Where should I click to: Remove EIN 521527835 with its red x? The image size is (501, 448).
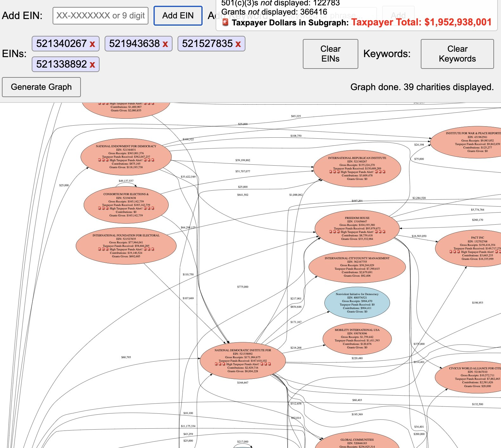[238, 44]
